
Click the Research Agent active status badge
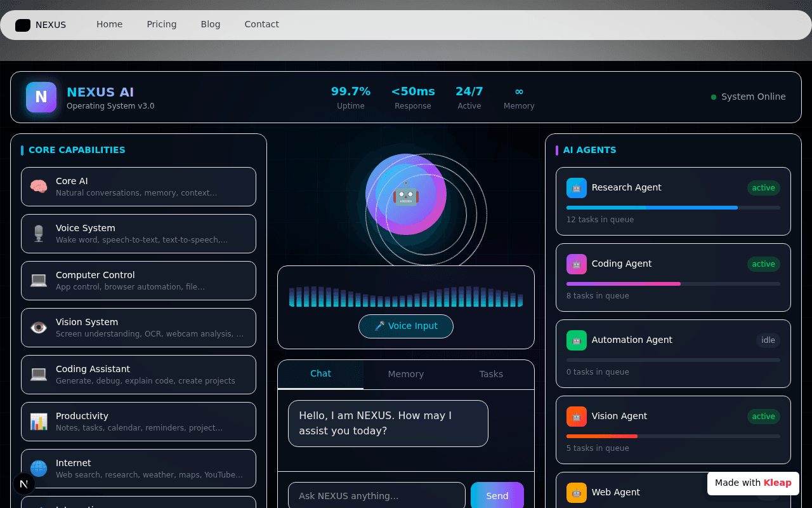(764, 188)
